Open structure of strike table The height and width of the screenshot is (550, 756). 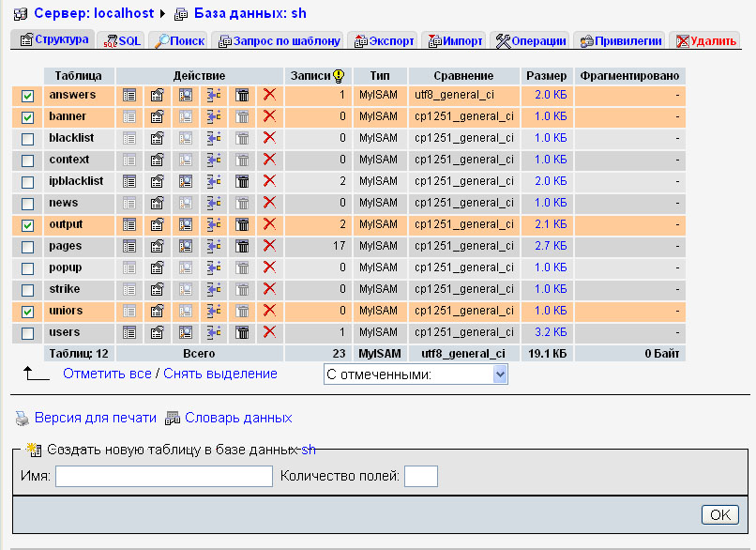[158, 289]
